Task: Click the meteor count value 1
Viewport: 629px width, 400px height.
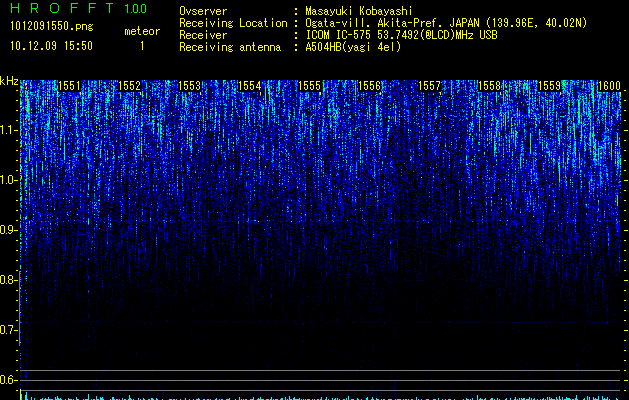Action: tap(142, 46)
